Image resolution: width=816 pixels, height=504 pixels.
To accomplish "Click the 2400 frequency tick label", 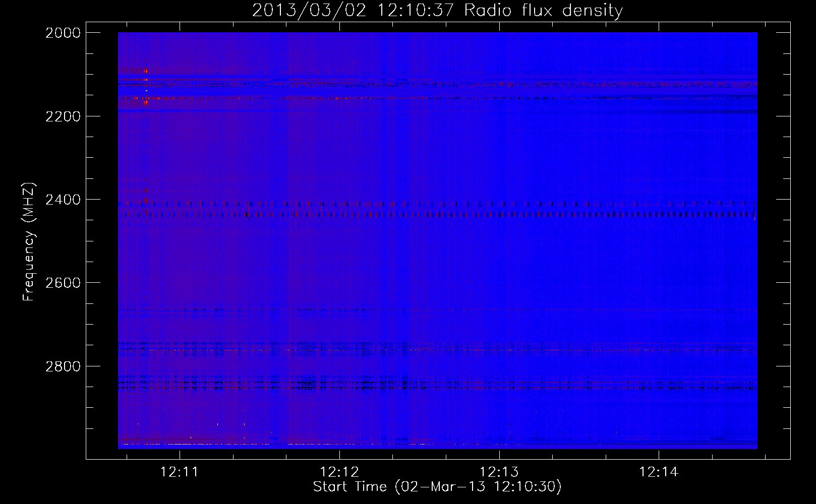I will click(63, 200).
